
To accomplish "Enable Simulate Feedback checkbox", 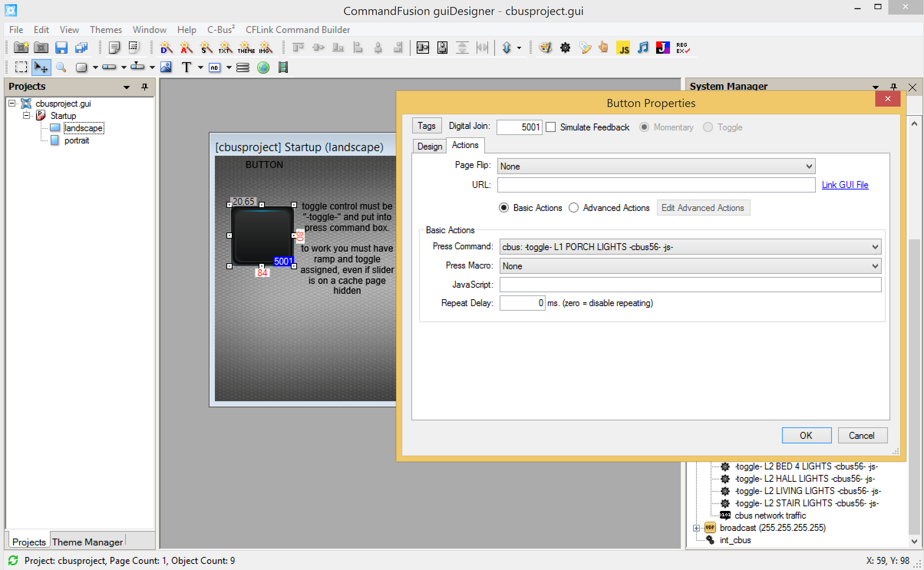I will 551,127.
